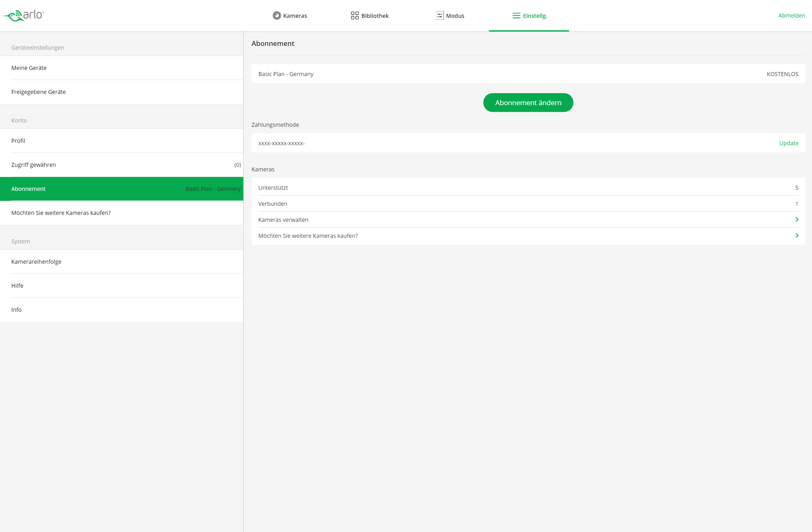Click Update payment method link

coord(789,143)
